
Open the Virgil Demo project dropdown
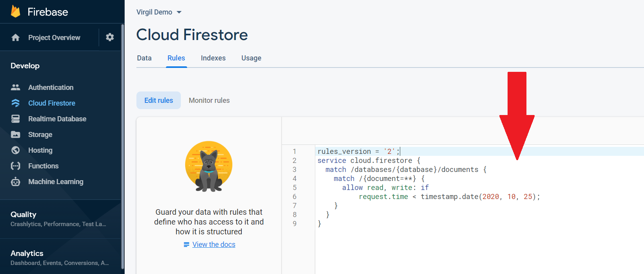click(x=159, y=12)
